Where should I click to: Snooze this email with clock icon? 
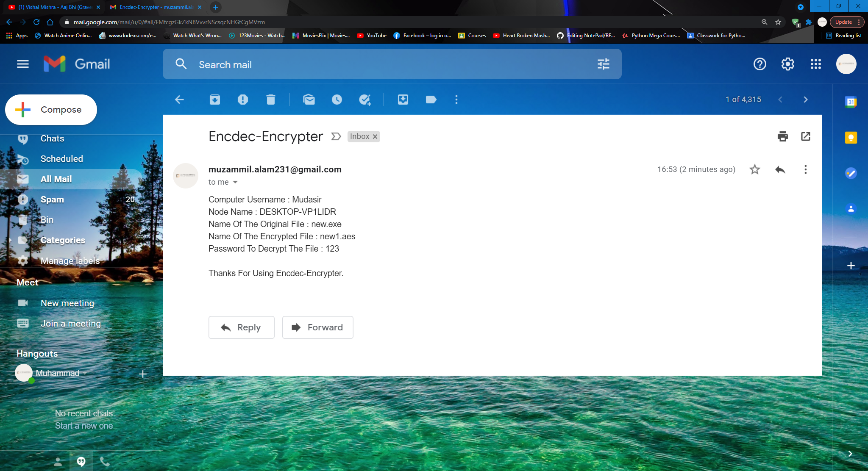pos(337,100)
